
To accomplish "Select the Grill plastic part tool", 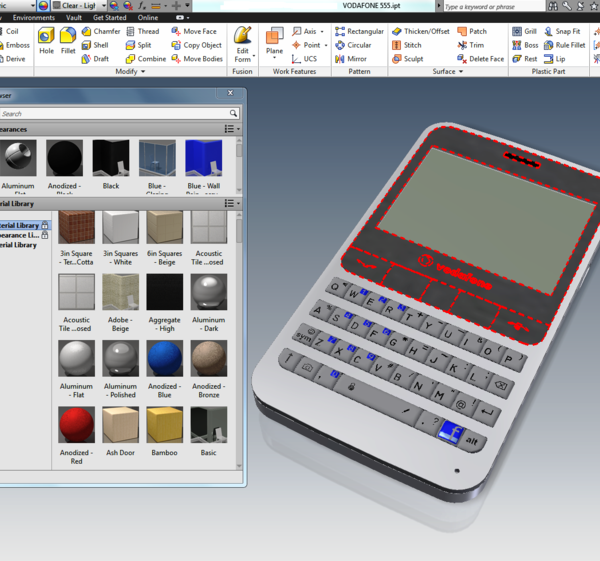I will coord(524,31).
